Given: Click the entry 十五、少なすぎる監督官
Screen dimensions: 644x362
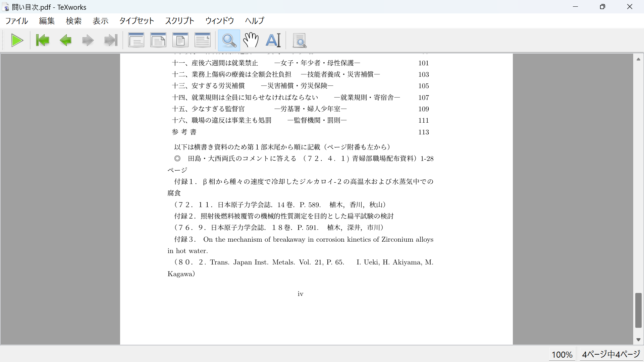Looking at the screenshot, I should pos(208,109).
